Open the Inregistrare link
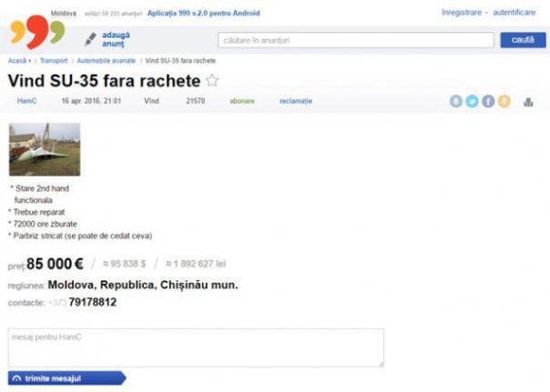The width and height of the screenshot is (550, 392). [462, 13]
